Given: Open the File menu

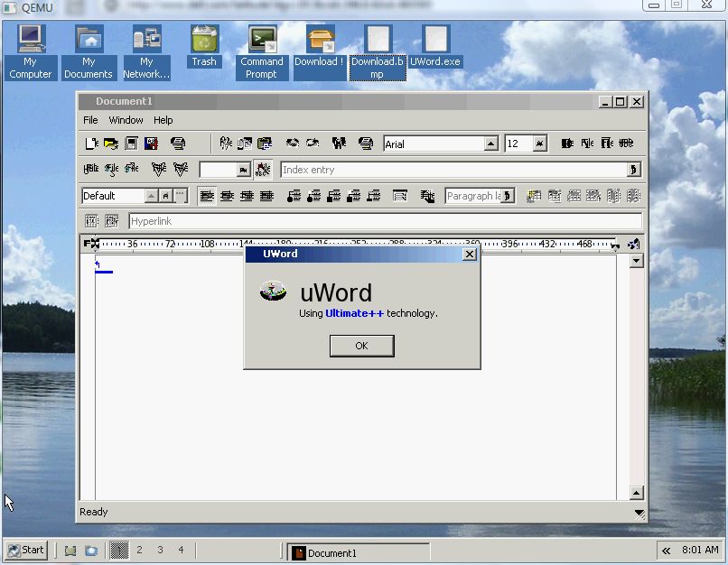Looking at the screenshot, I should [x=91, y=120].
